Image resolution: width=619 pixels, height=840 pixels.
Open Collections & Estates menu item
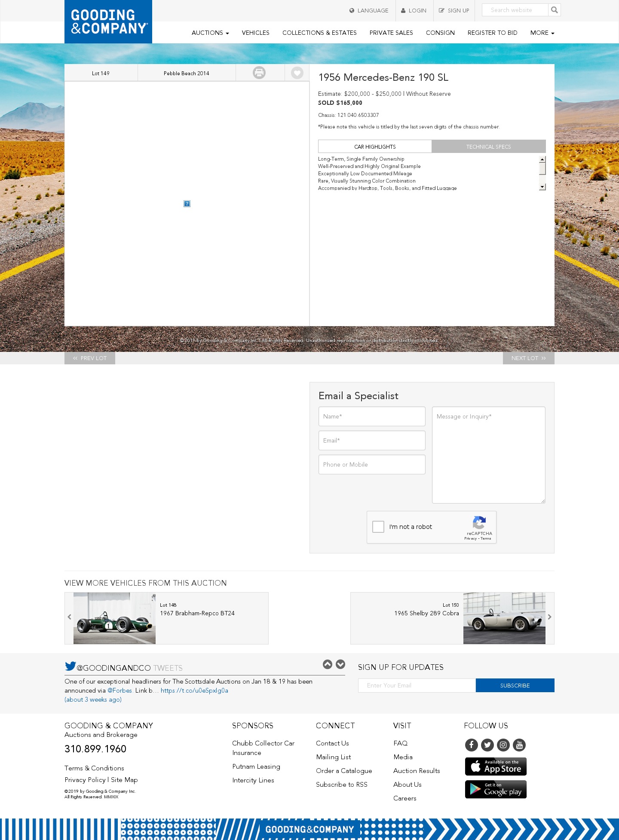(319, 33)
